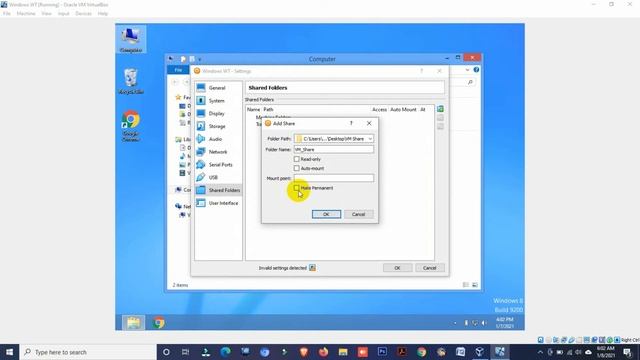Screen dimensions: 640x360
Task: Open the User Interface settings category
Action: click(x=218, y=203)
